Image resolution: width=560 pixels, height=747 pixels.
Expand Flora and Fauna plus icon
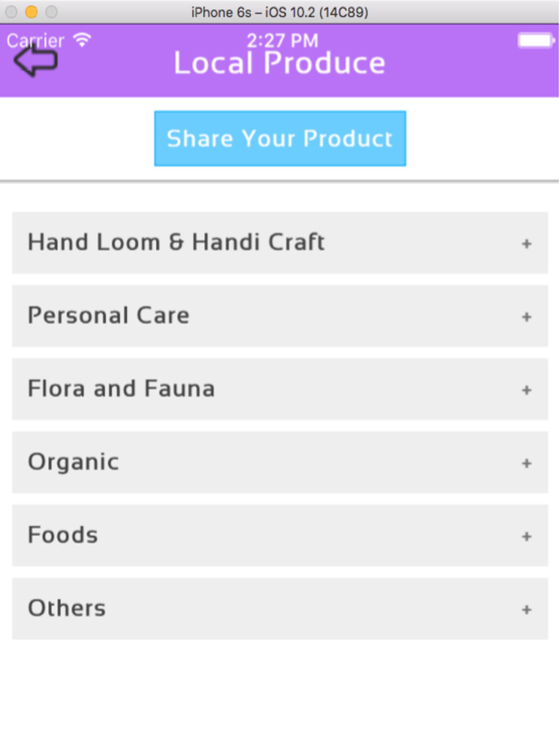pyautogui.click(x=526, y=390)
